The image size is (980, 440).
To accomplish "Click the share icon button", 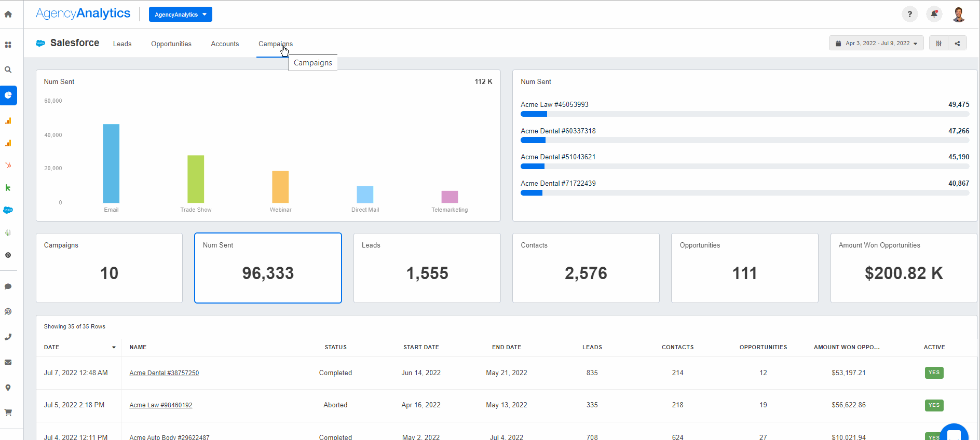I will (957, 44).
